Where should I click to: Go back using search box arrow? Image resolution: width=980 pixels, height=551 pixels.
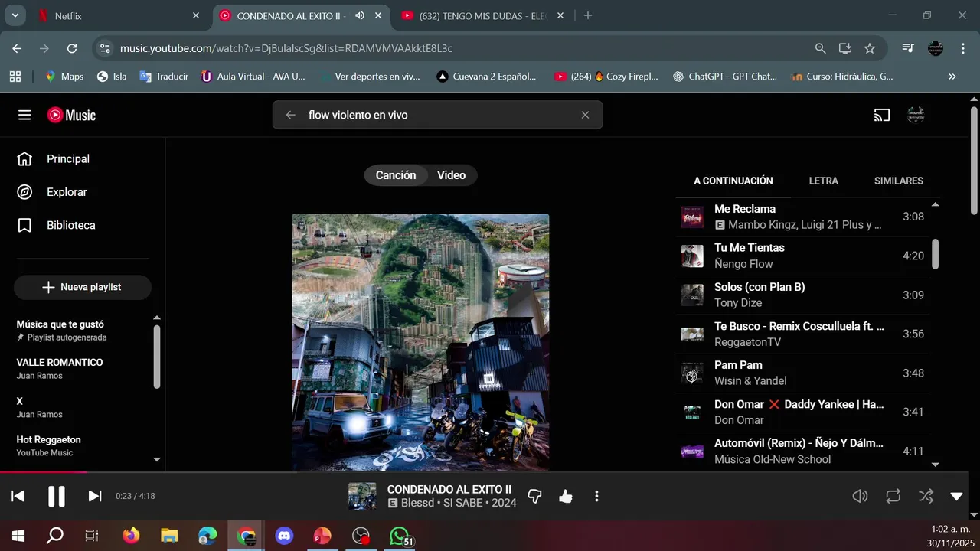pos(290,115)
